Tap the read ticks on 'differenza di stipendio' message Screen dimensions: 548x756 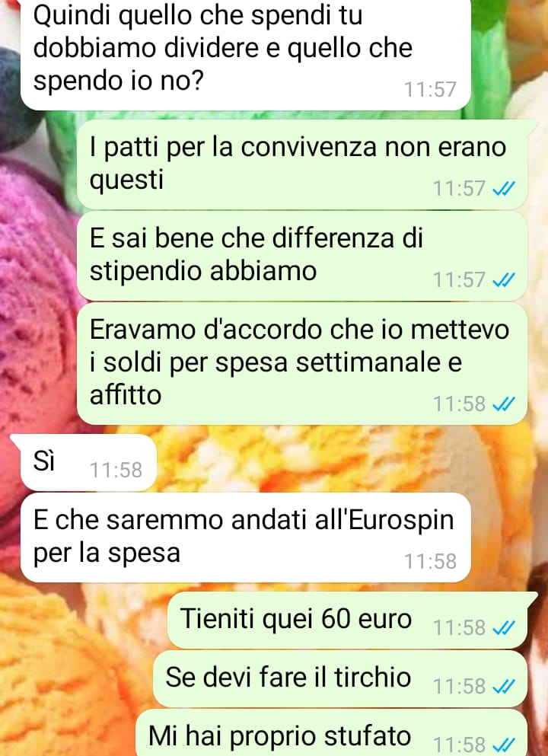504,279
